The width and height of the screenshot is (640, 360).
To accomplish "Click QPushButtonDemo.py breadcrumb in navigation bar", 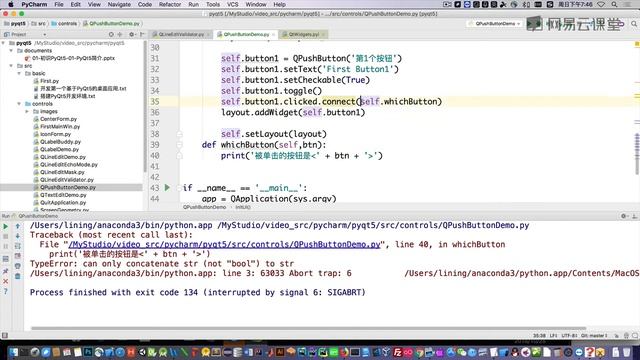I will pyautogui.click(x=111, y=24).
